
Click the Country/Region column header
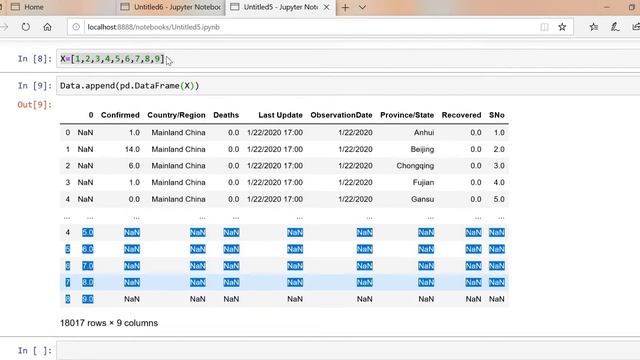tap(176, 115)
